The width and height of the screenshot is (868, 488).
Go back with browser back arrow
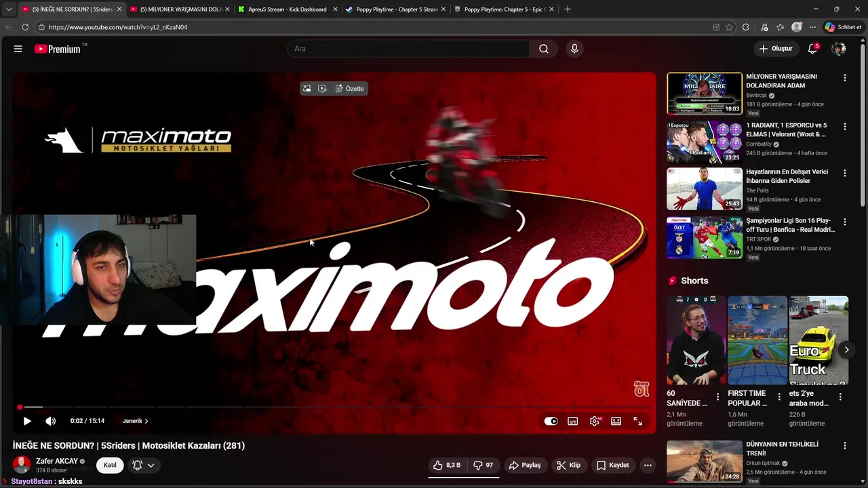[8, 27]
